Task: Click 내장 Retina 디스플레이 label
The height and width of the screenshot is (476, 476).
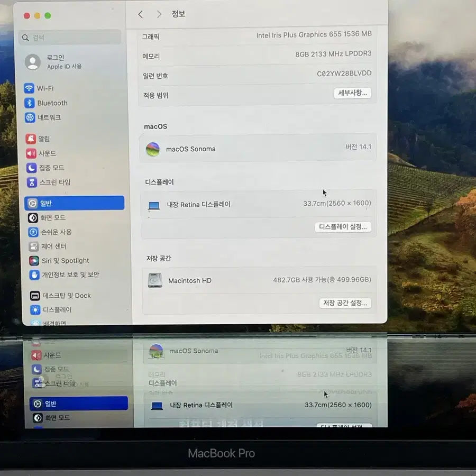Action: point(198,205)
